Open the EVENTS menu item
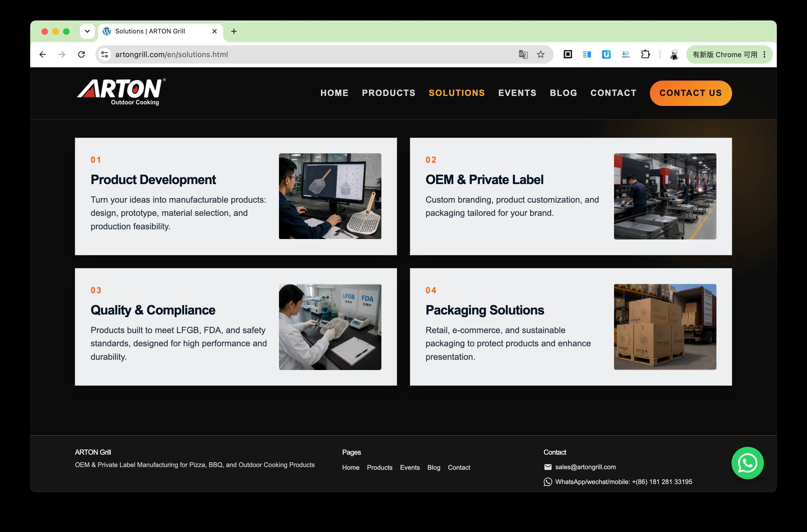807x532 pixels. click(517, 93)
